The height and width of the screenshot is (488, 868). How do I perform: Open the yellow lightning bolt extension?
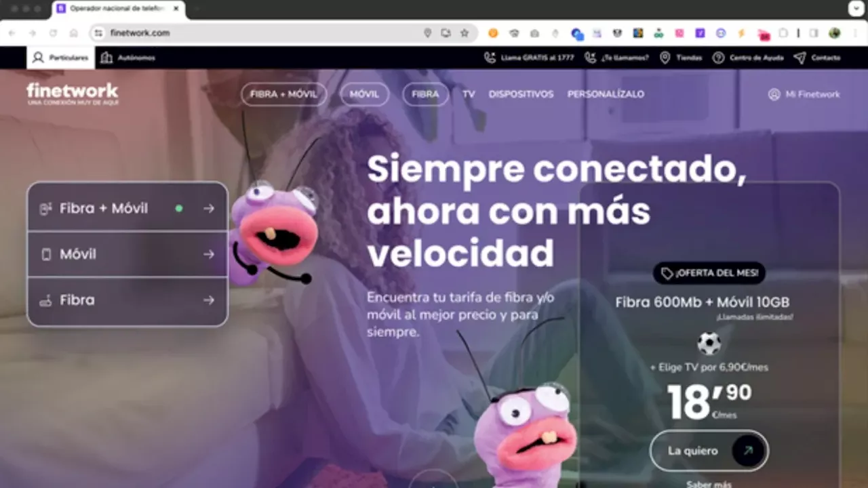(741, 33)
